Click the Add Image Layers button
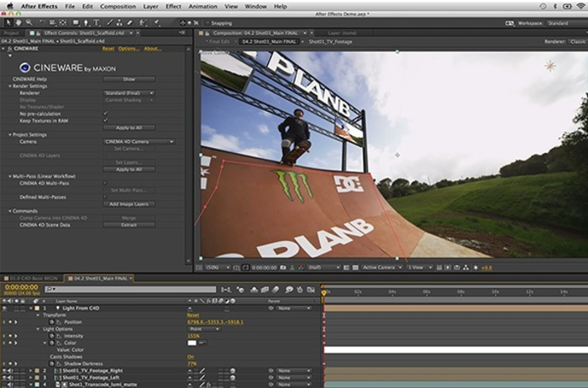 [x=128, y=204]
